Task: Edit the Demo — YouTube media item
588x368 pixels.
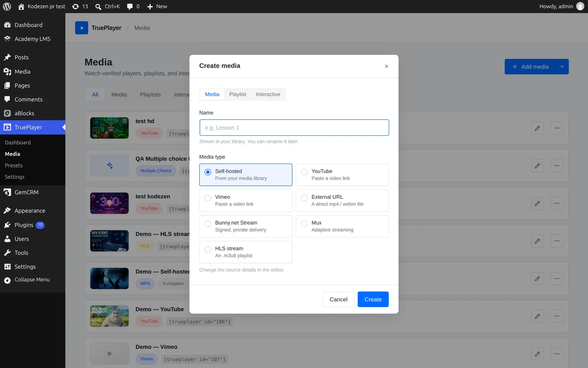Action: click(x=537, y=316)
